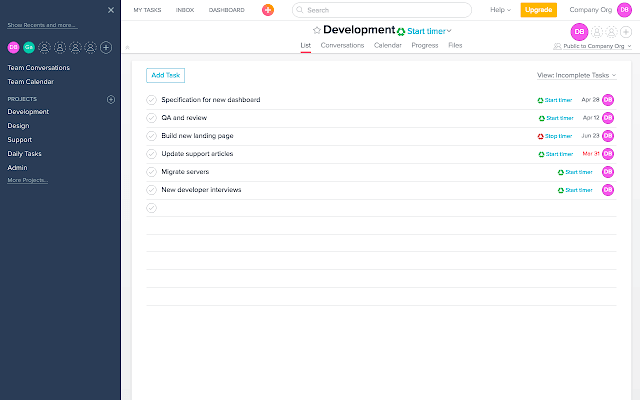
Task: Close the sidebar with the X icon
Action: (x=110, y=9)
